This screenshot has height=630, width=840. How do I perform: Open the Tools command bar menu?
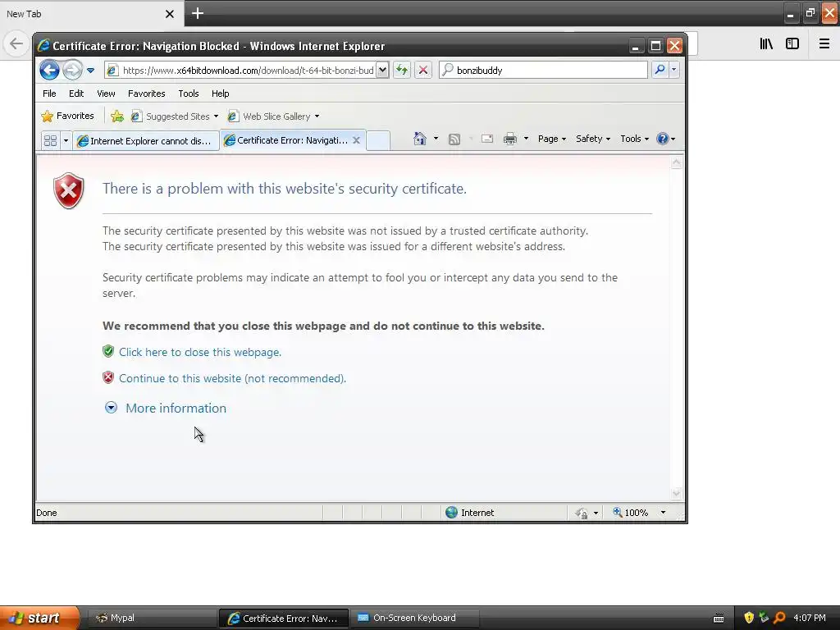pos(634,139)
